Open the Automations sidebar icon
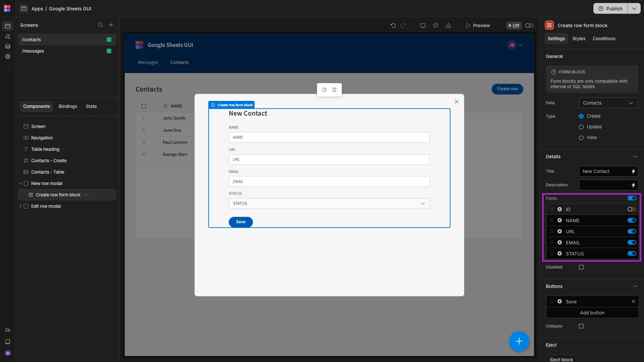 click(8, 36)
